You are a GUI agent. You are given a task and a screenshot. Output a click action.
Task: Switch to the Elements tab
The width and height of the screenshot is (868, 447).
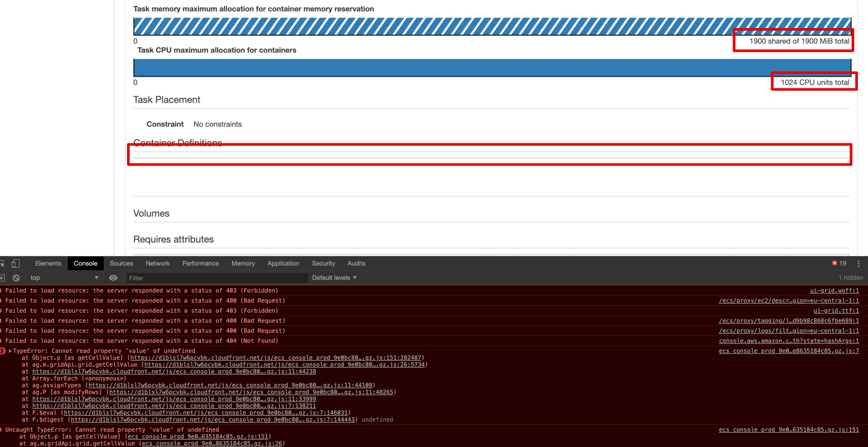pos(48,263)
